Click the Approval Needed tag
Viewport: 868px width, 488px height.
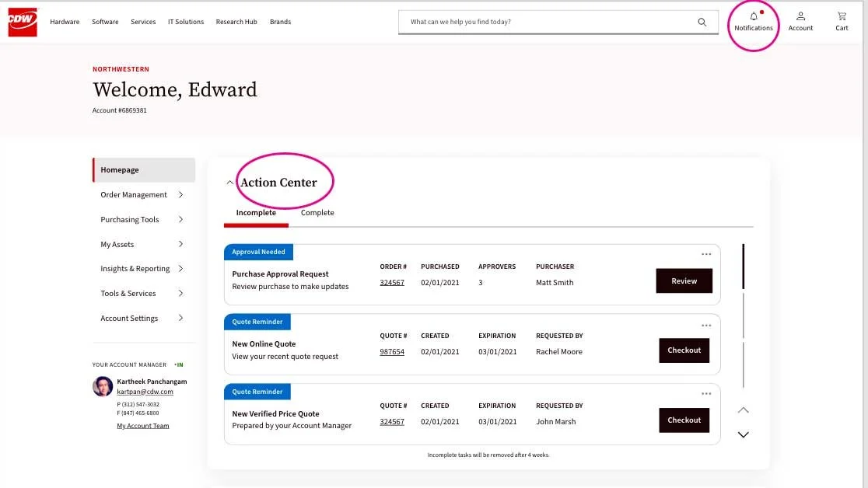coord(258,252)
